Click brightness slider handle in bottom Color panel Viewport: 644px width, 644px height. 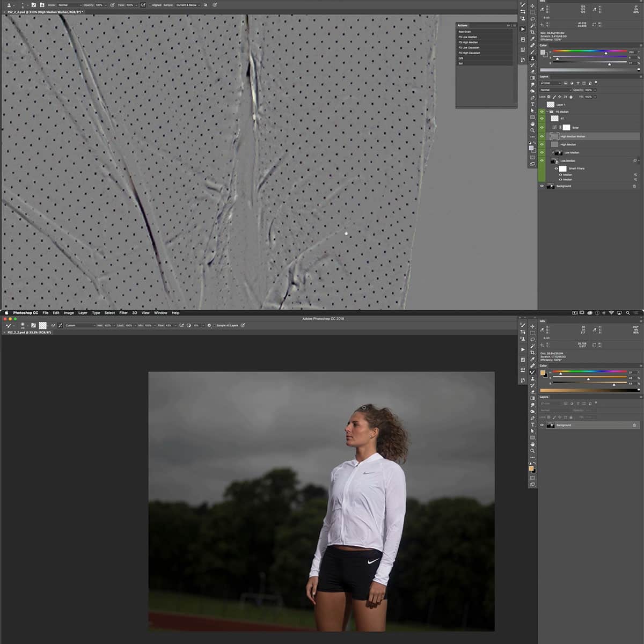coord(614,385)
